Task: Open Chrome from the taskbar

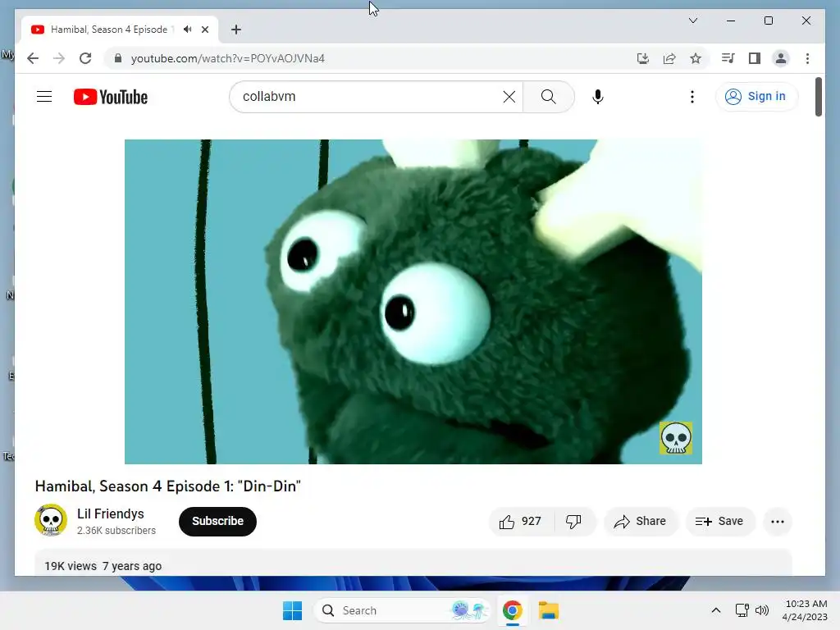Action: coord(513,610)
